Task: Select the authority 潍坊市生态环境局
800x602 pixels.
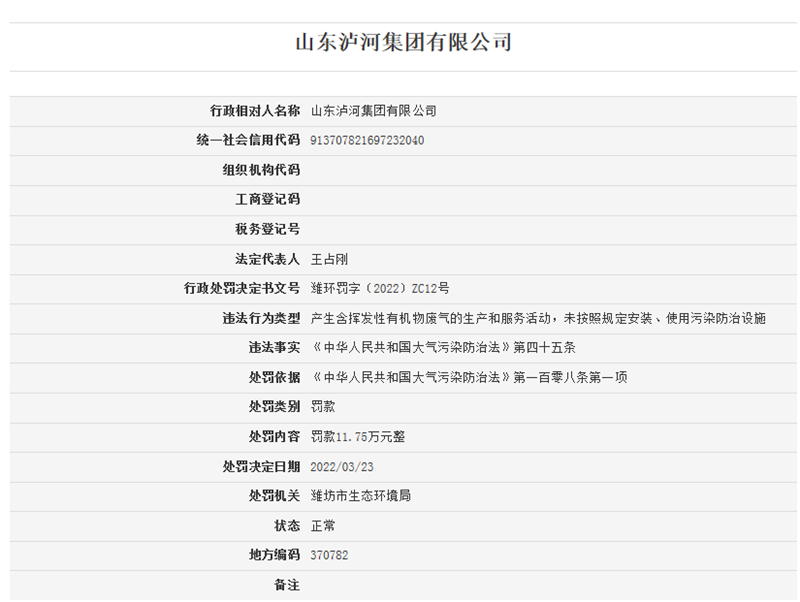Action: coord(361,496)
